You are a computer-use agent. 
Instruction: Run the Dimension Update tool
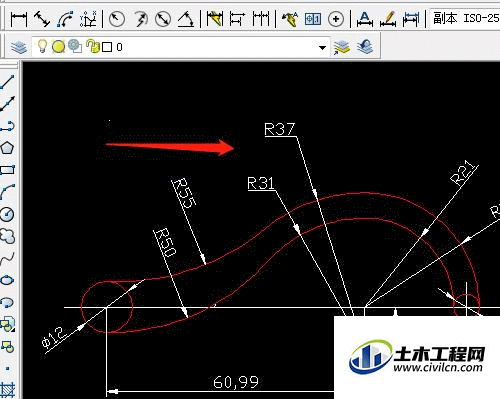point(411,19)
